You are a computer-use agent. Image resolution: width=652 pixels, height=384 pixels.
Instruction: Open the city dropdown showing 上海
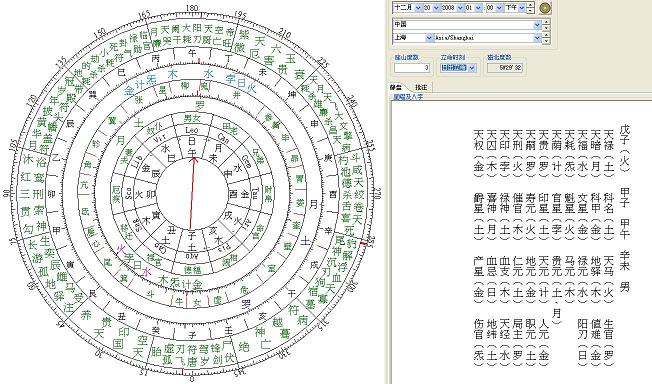(413, 38)
